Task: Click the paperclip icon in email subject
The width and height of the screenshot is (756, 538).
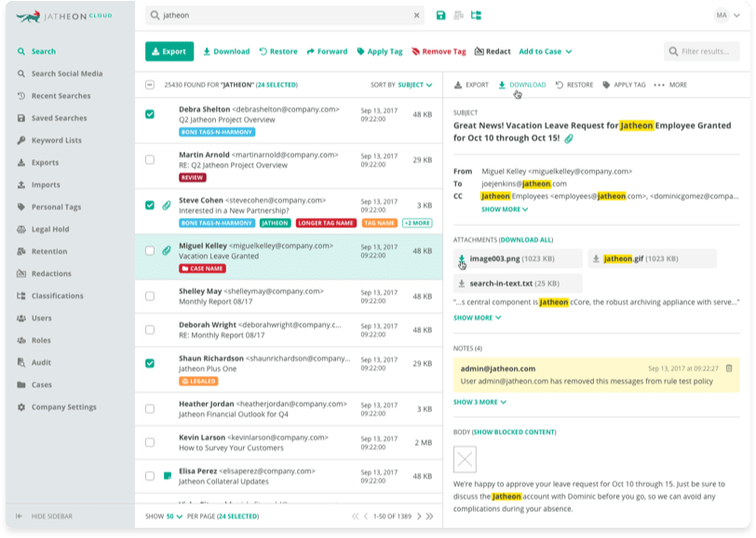Action: pos(569,139)
